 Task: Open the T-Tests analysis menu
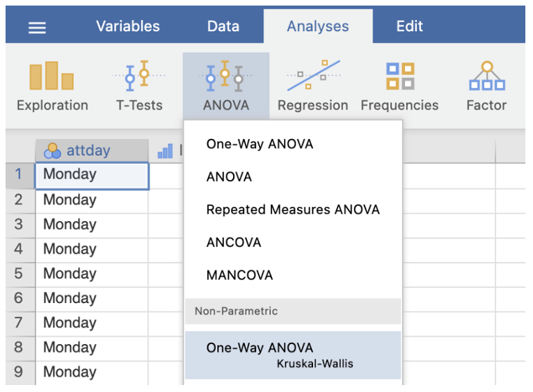pos(139,86)
